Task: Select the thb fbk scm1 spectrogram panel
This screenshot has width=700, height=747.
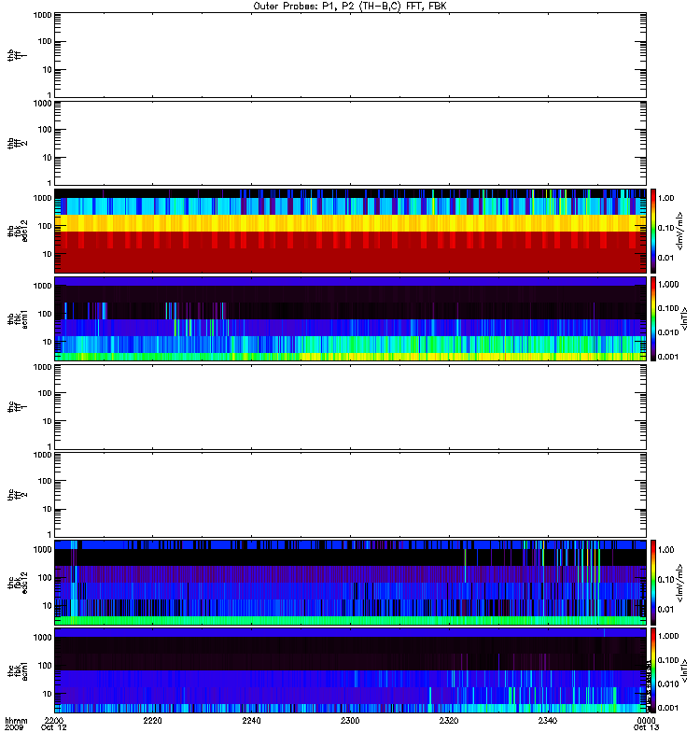Action: coord(350,318)
